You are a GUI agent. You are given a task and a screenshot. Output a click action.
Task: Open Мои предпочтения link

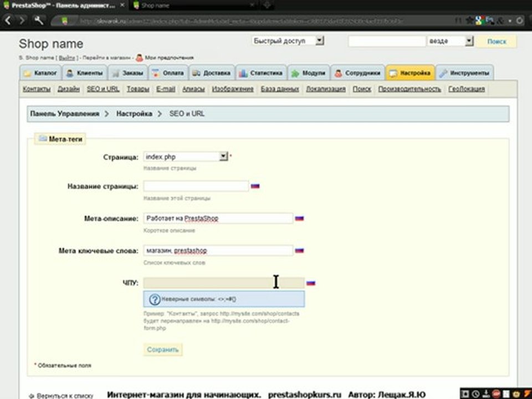pyautogui.click(x=169, y=58)
